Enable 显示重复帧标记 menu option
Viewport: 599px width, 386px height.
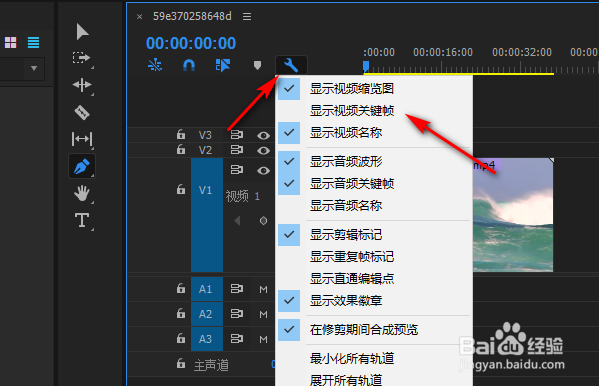tap(374, 256)
